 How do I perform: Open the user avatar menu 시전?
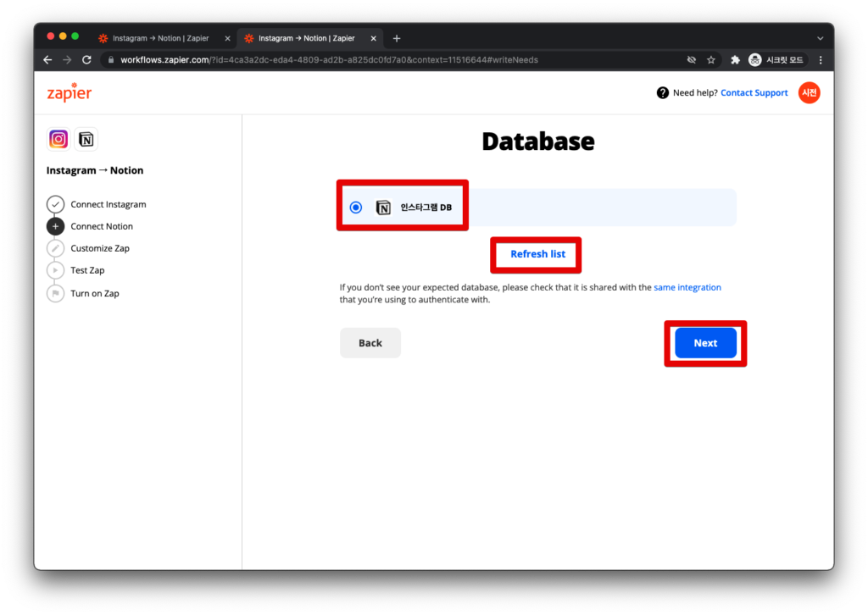(809, 92)
